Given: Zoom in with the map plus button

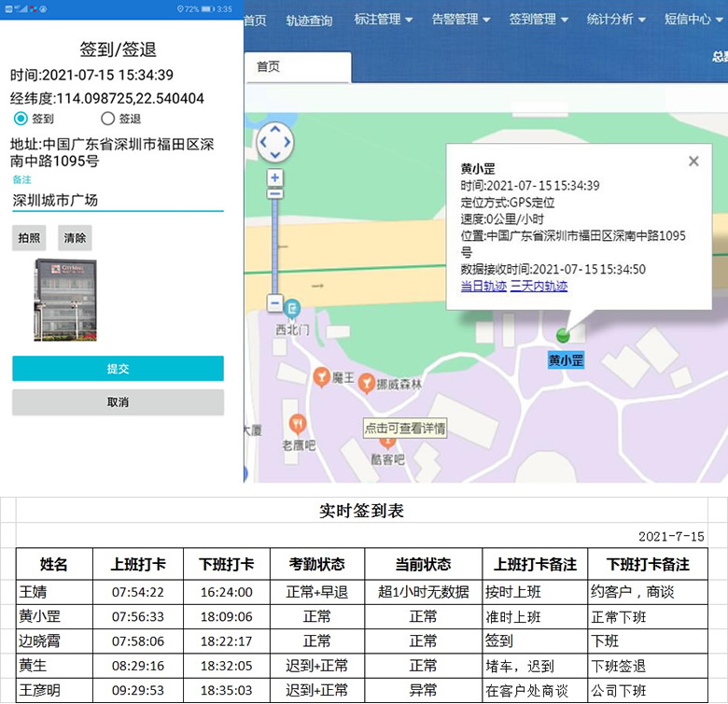Looking at the screenshot, I should (274, 177).
